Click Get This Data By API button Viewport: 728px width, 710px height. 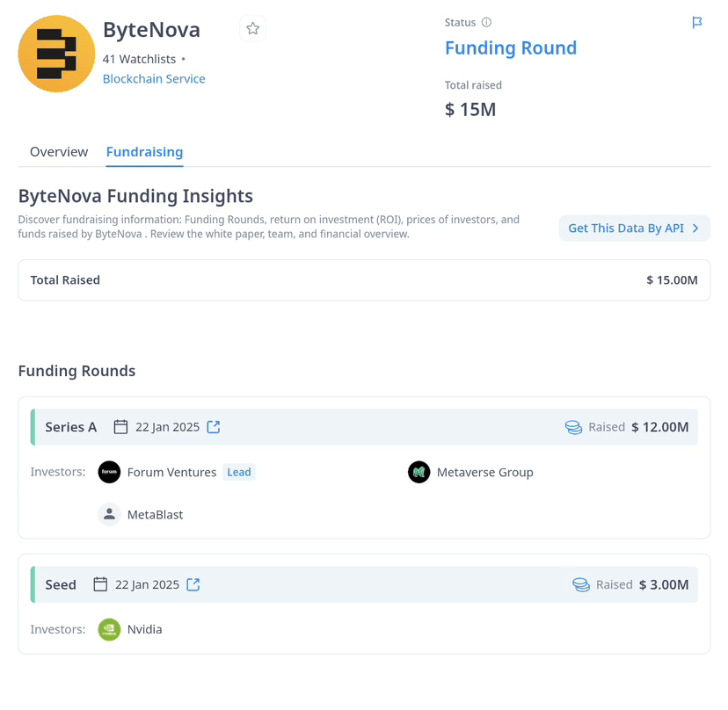[634, 228]
